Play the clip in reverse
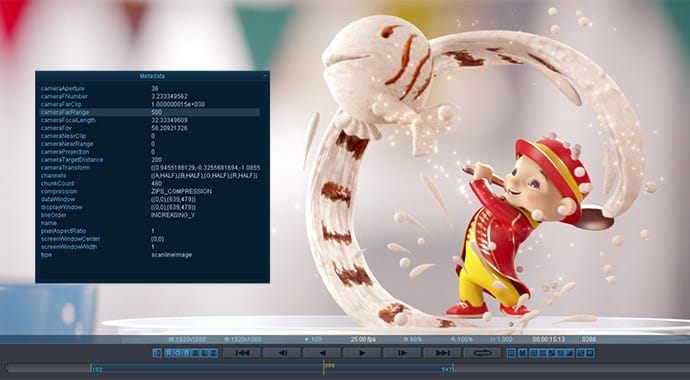690x380 pixels. pos(322,353)
